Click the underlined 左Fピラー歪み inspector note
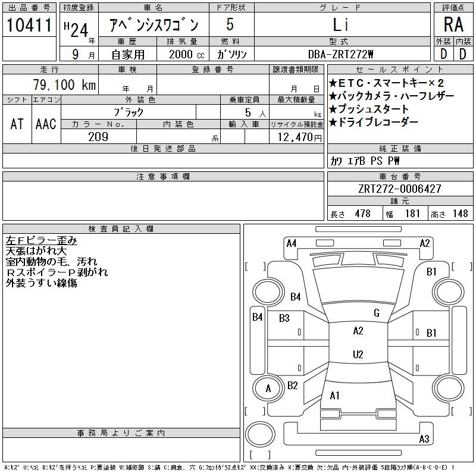 coord(41,240)
